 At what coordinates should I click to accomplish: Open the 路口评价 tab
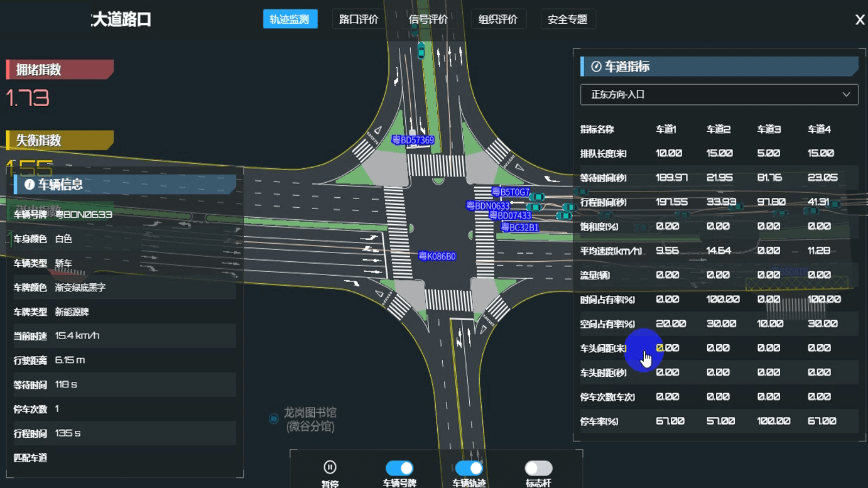point(359,19)
